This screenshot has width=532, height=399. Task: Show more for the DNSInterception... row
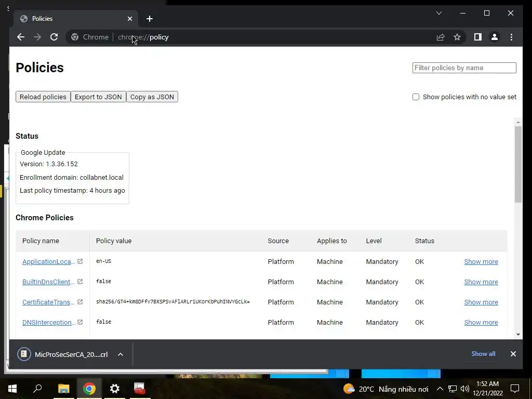[481, 322]
